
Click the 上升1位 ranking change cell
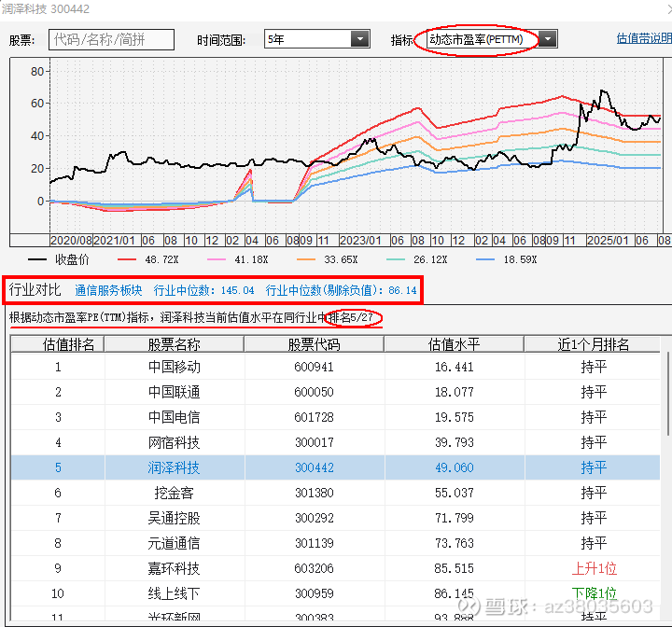(594, 569)
